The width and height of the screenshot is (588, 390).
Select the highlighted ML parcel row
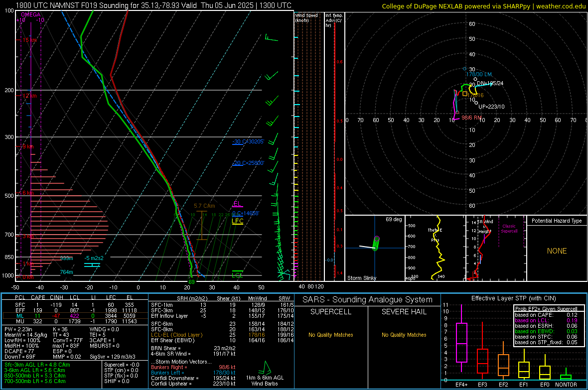click(x=75, y=316)
